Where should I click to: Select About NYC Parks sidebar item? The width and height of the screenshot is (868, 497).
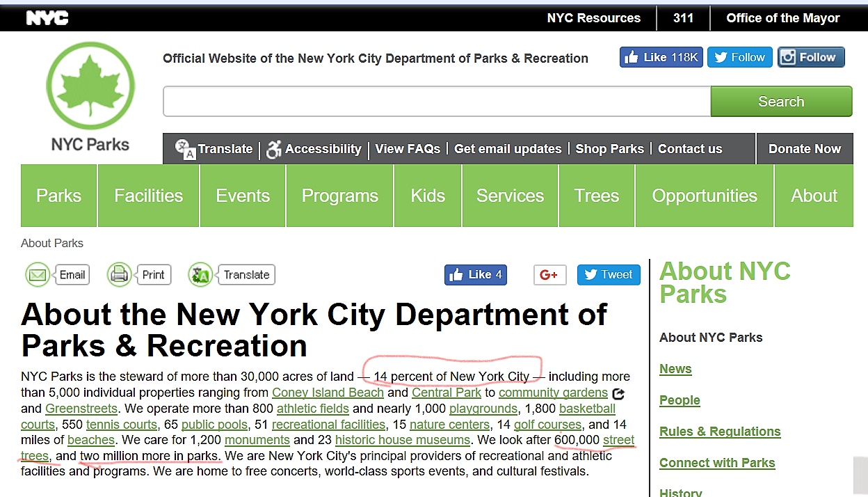[711, 338]
